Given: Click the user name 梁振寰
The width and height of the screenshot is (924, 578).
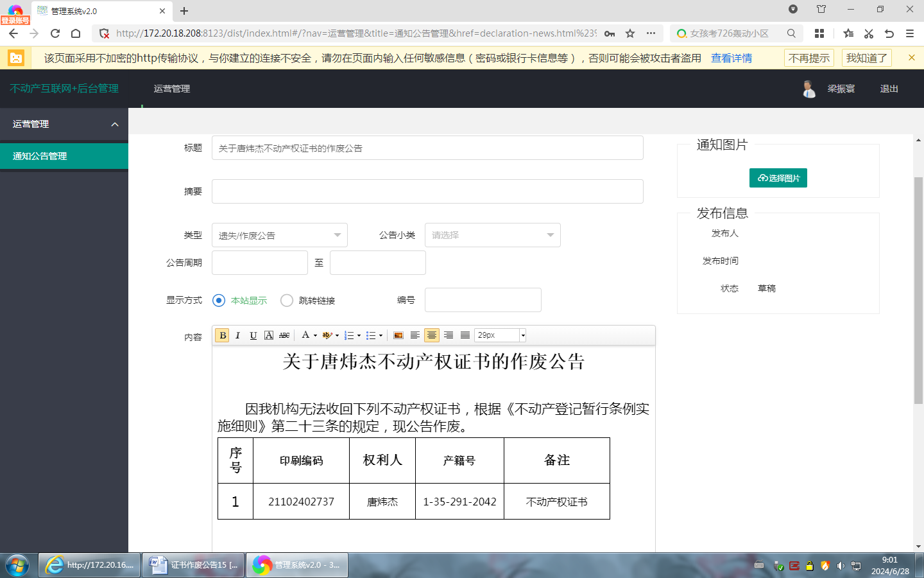Looking at the screenshot, I should pos(841,89).
